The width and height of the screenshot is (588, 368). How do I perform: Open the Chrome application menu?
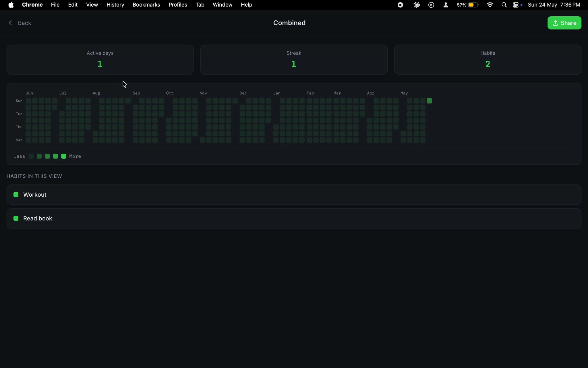pos(32,5)
